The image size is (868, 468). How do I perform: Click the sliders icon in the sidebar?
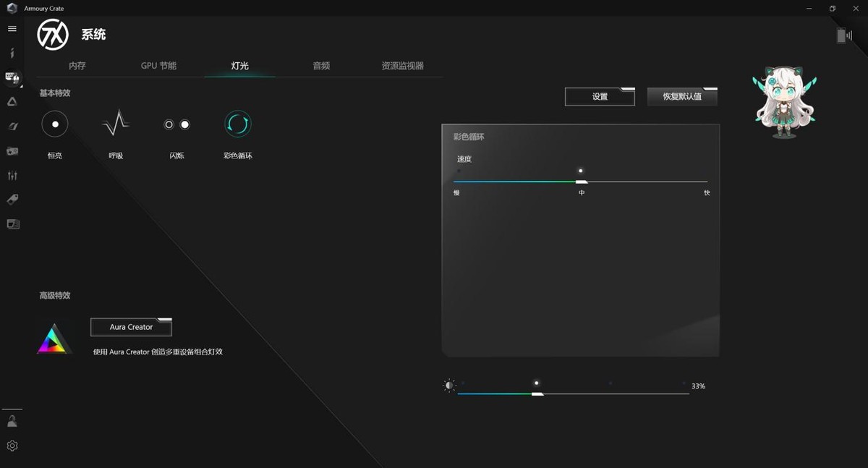pos(12,176)
